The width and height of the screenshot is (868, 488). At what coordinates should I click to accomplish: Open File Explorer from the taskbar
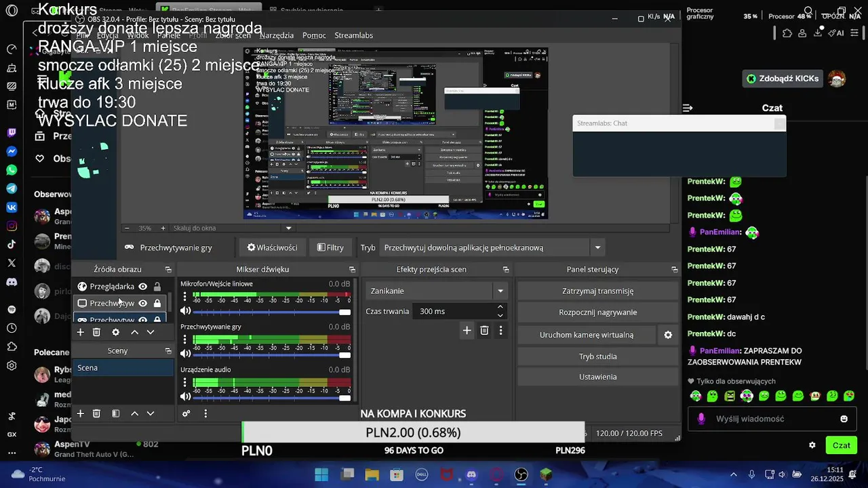pos(372,474)
